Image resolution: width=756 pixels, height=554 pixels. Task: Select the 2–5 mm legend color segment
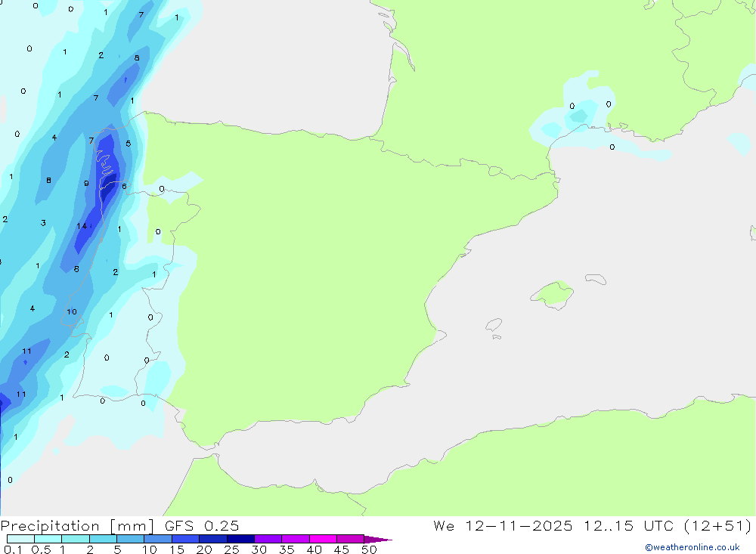coord(103,539)
